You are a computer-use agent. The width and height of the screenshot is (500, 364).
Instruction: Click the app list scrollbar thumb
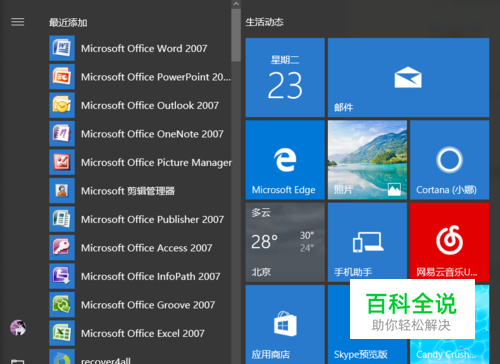coord(236,35)
